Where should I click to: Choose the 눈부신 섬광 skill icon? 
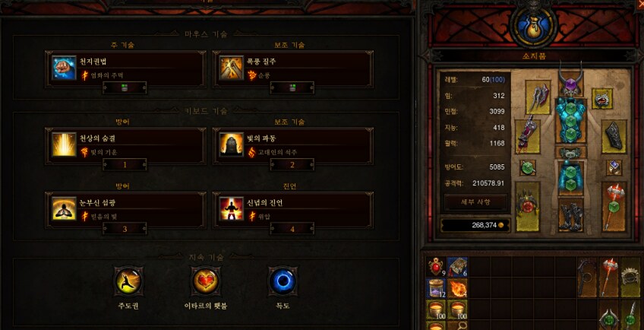click(64, 208)
